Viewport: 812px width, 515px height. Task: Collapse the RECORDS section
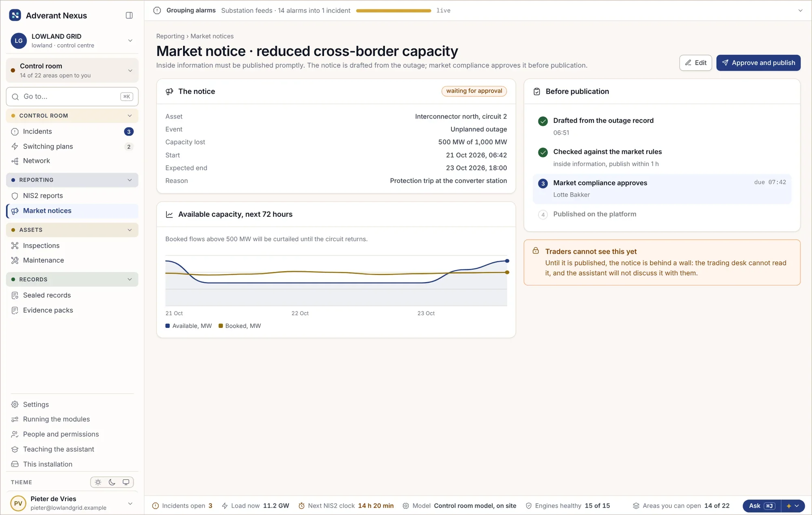(72, 280)
